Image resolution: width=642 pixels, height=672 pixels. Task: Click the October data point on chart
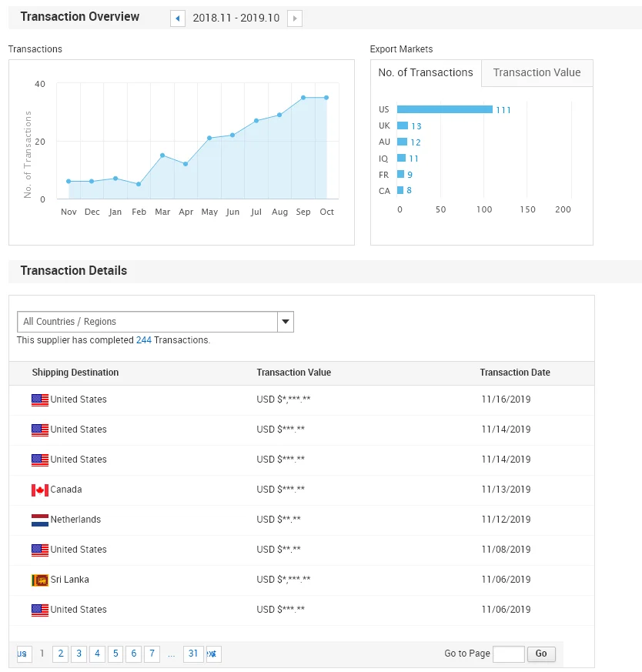tap(326, 98)
